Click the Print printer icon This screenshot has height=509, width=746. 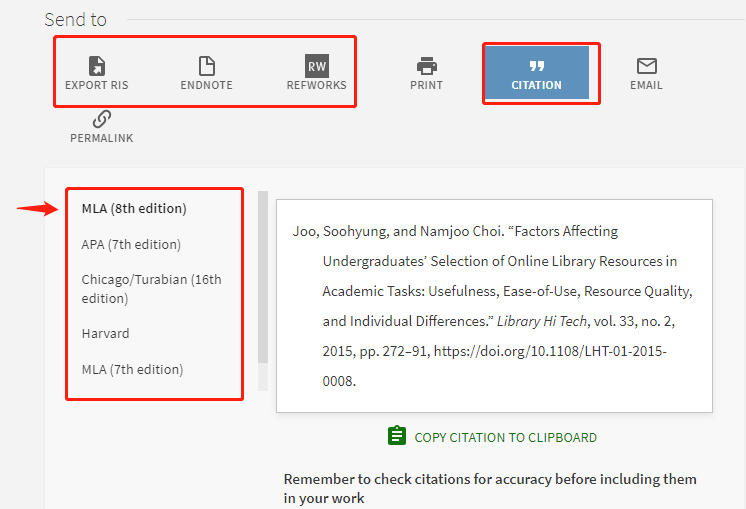click(x=427, y=66)
